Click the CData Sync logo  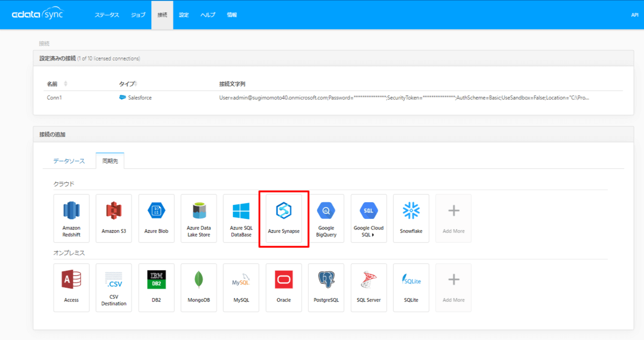pyautogui.click(x=38, y=14)
